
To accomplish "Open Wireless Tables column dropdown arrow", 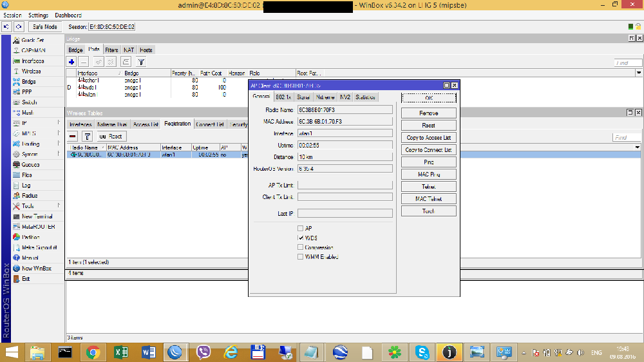I will pyautogui.click(x=638, y=148).
